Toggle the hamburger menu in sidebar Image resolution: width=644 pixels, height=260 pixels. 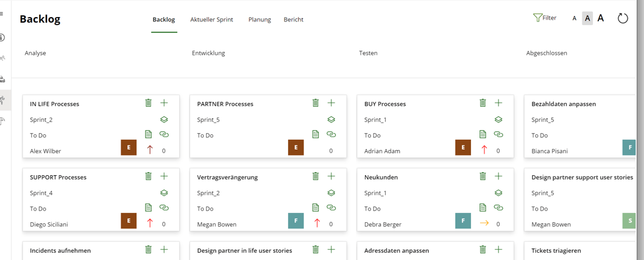(x=2, y=13)
